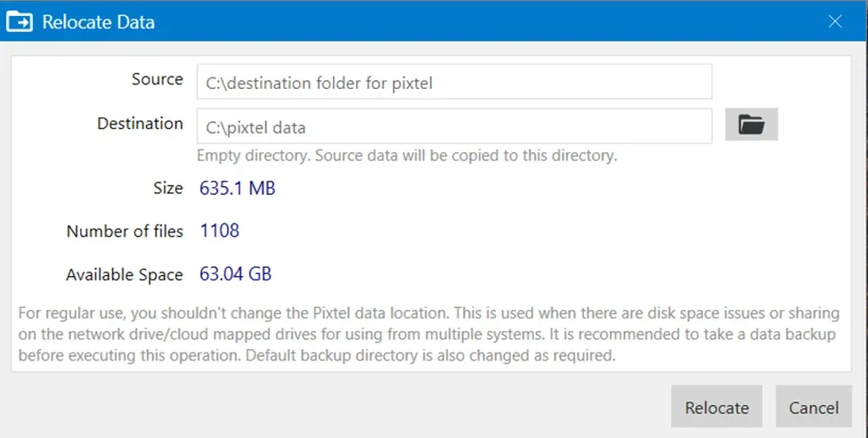This screenshot has width=868, height=438.
Task: Focus the Source path field
Action: tap(455, 82)
